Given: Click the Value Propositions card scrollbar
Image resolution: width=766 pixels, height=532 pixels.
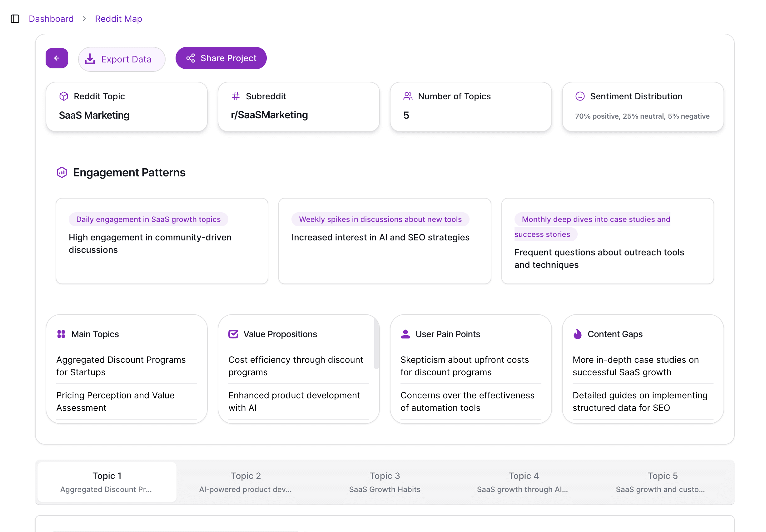Looking at the screenshot, I should point(376,343).
